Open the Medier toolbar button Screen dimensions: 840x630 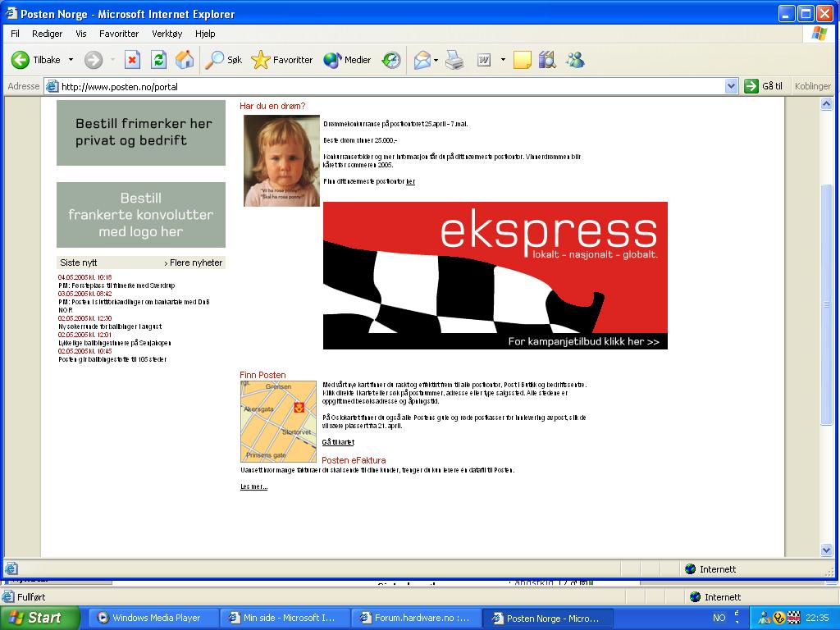tap(347, 59)
